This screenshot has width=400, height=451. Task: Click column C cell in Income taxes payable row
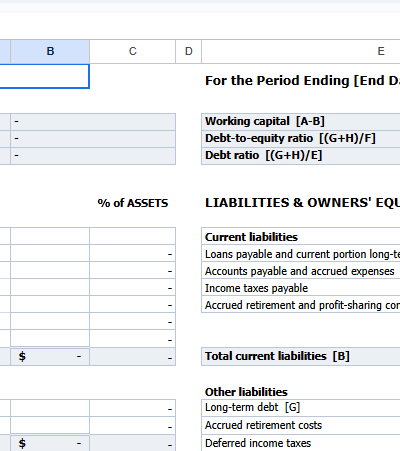point(133,288)
